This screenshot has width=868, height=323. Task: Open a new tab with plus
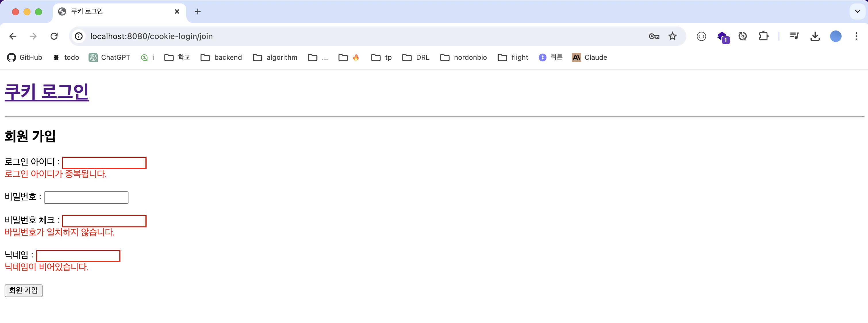click(x=198, y=11)
